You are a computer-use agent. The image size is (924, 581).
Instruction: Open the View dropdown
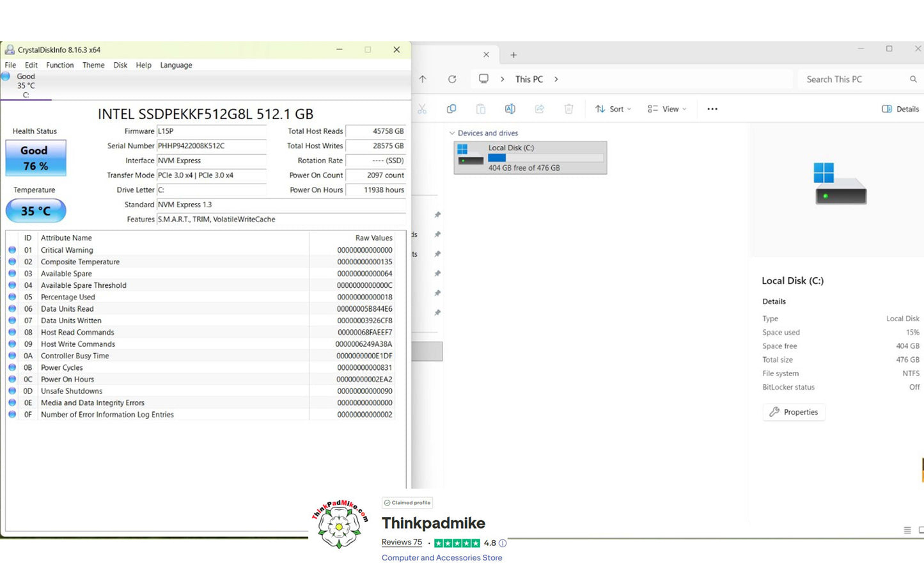(x=666, y=109)
